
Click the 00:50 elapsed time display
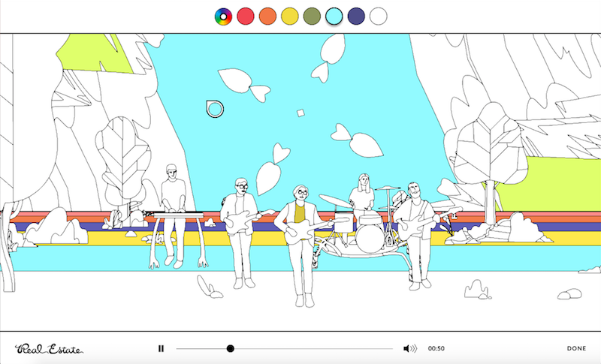pos(436,348)
